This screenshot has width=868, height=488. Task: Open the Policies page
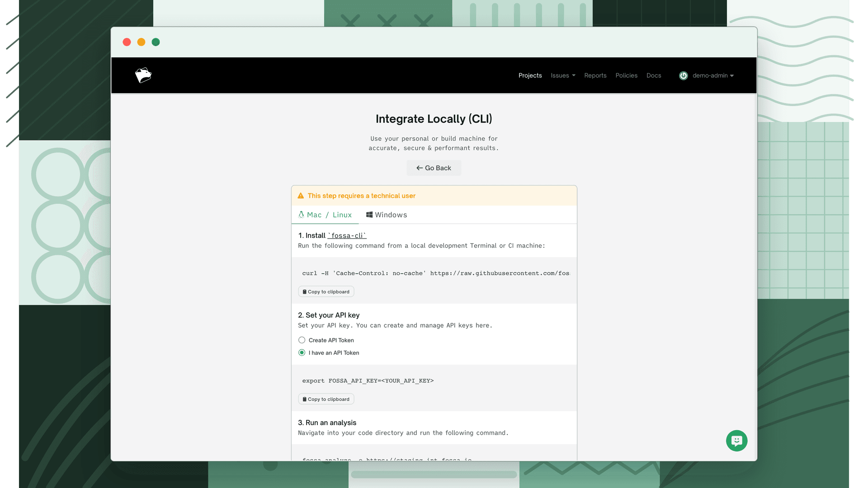point(626,75)
